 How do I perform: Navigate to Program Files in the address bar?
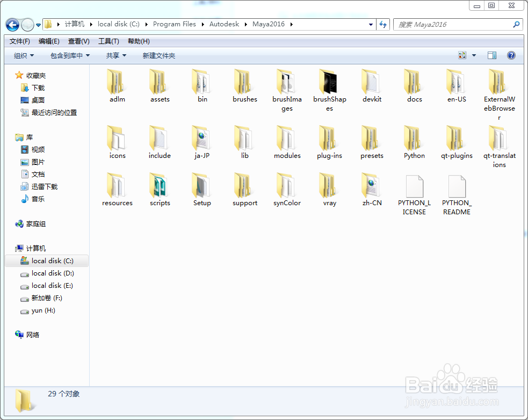click(x=174, y=24)
